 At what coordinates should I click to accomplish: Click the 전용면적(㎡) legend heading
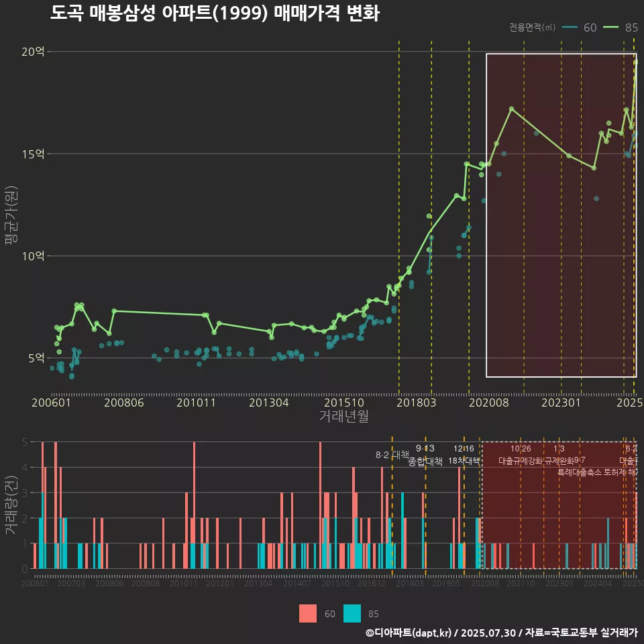click(532, 28)
